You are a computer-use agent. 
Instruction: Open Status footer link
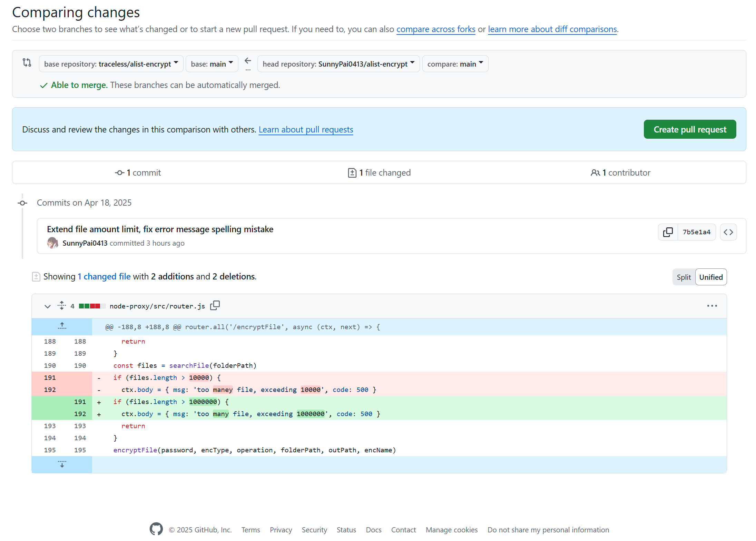346,530
